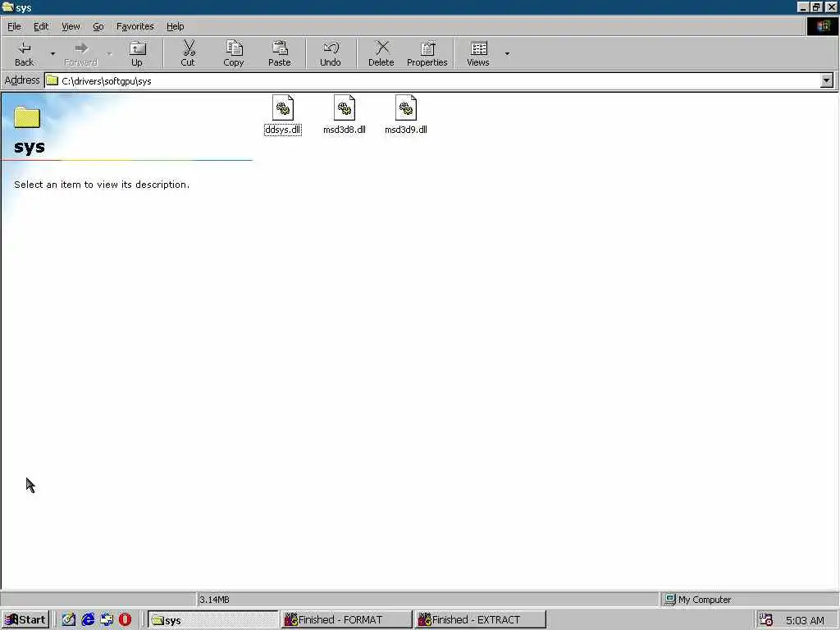Open the Back history dropdown arrow
The image size is (840, 630).
point(52,53)
